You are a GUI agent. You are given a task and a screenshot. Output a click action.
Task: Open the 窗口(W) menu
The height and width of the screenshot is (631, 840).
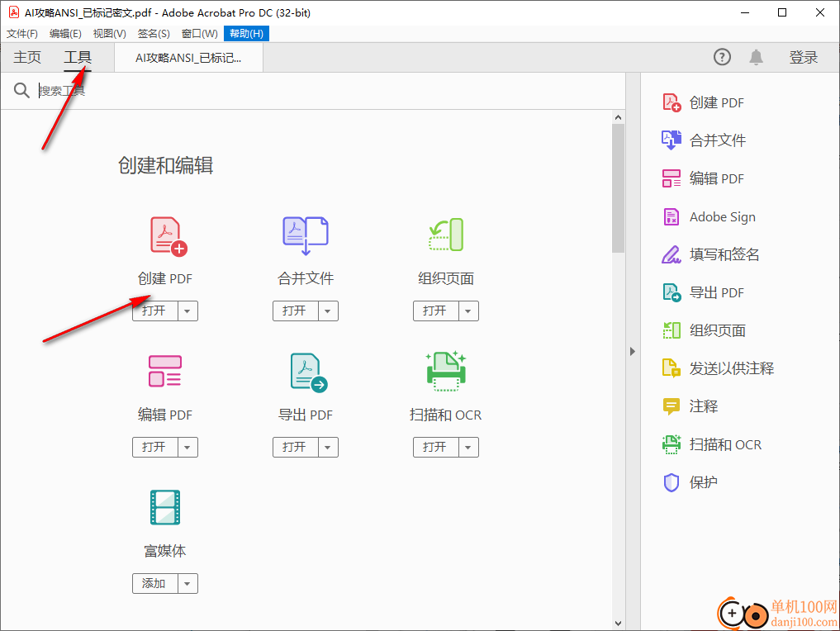(199, 34)
